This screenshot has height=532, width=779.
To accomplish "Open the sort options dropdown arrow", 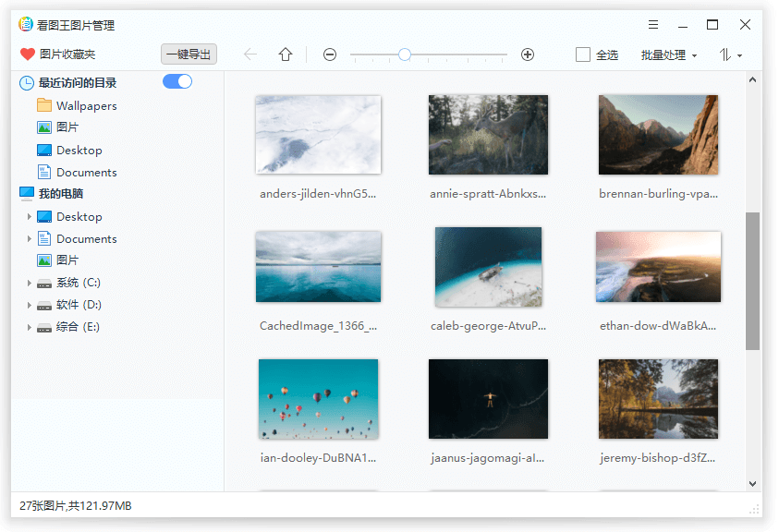I will [740, 55].
